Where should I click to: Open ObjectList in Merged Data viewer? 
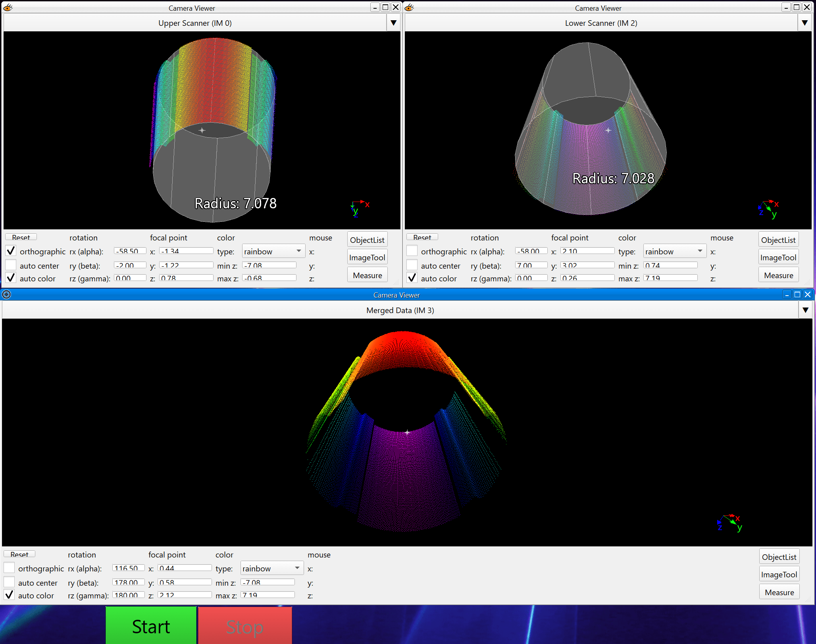click(779, 557)
